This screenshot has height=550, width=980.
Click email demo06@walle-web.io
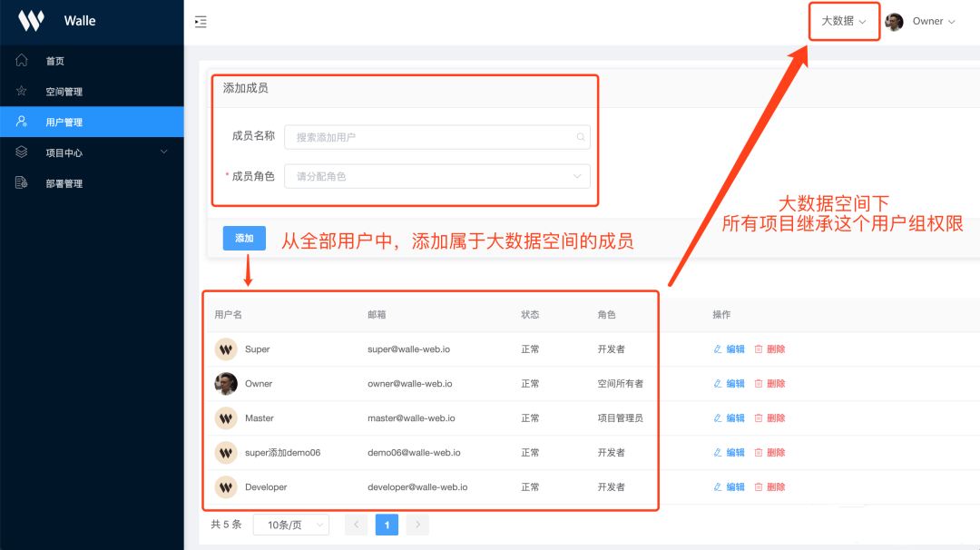tap(414, 453)
